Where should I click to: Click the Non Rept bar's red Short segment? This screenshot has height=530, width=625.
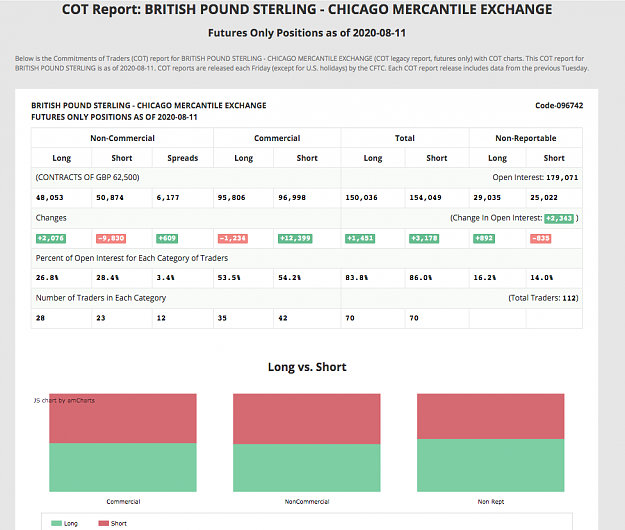coord(491,416)
